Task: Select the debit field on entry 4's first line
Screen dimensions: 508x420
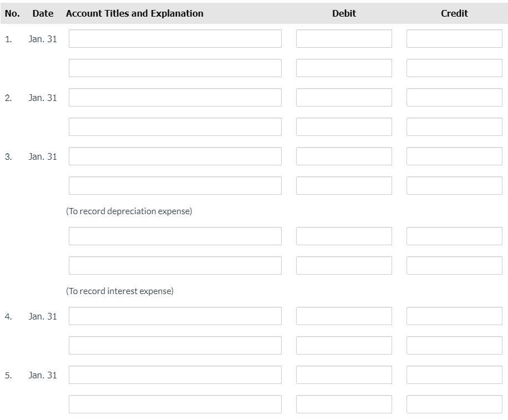Action: 344,316
